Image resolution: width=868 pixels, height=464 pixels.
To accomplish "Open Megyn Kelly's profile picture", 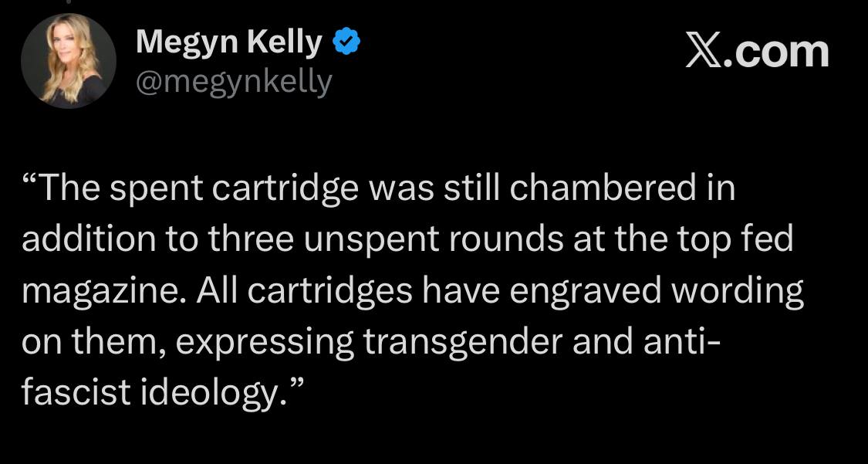I will point(69,61).
